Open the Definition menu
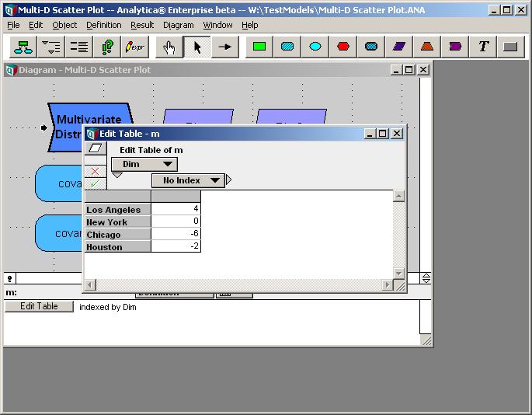 click(103, 25)
